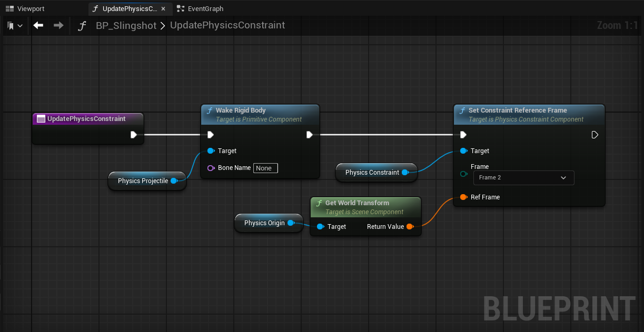Click the orange Return Value pin
This screenshot has width=644, height=332.
[x=410, y=227]
